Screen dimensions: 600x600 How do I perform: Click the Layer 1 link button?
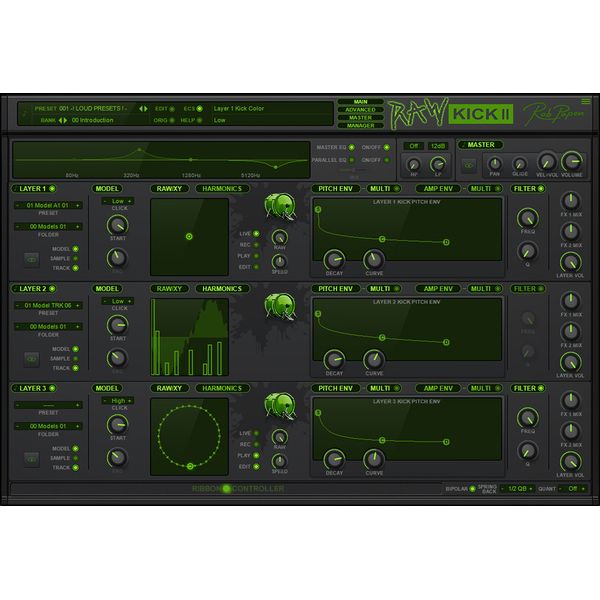(31, 259)
